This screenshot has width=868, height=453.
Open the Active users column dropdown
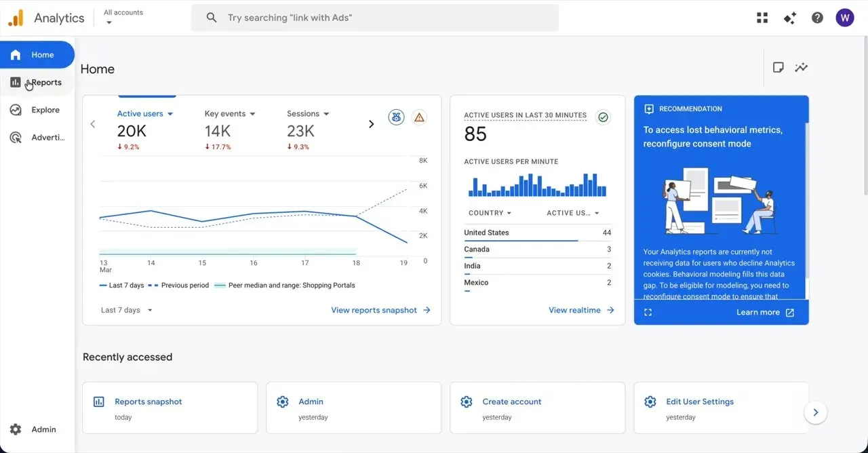click(573, 213)
